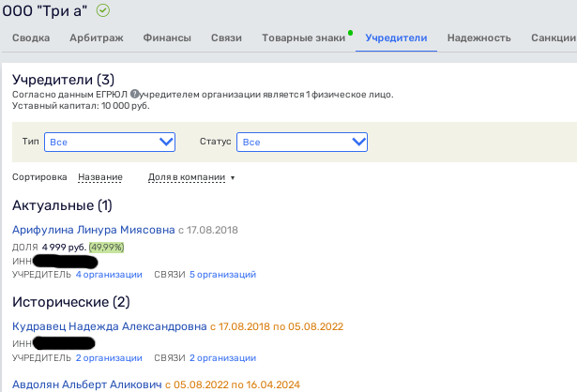Image resolution: width=577 pixels, height=392 pixels.
Task: Open the ЕГРЮЛ question mark help icon
Action: click(x=135, y=94)
